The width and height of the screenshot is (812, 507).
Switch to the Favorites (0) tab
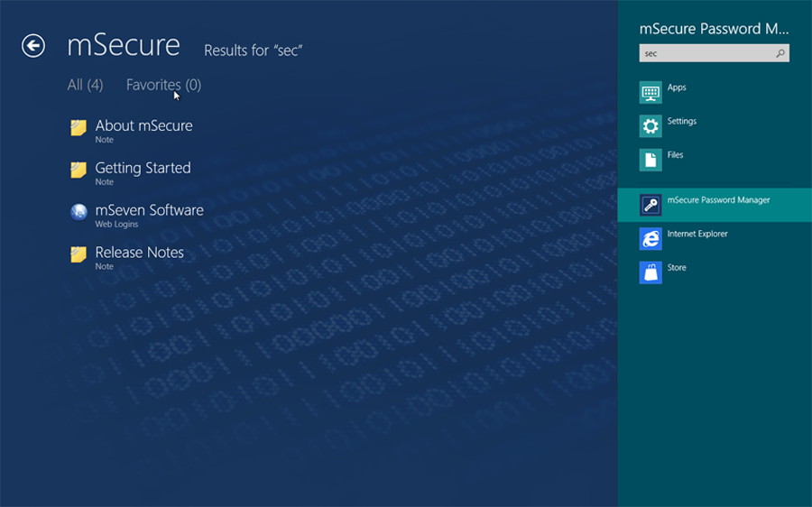(163, 85)
